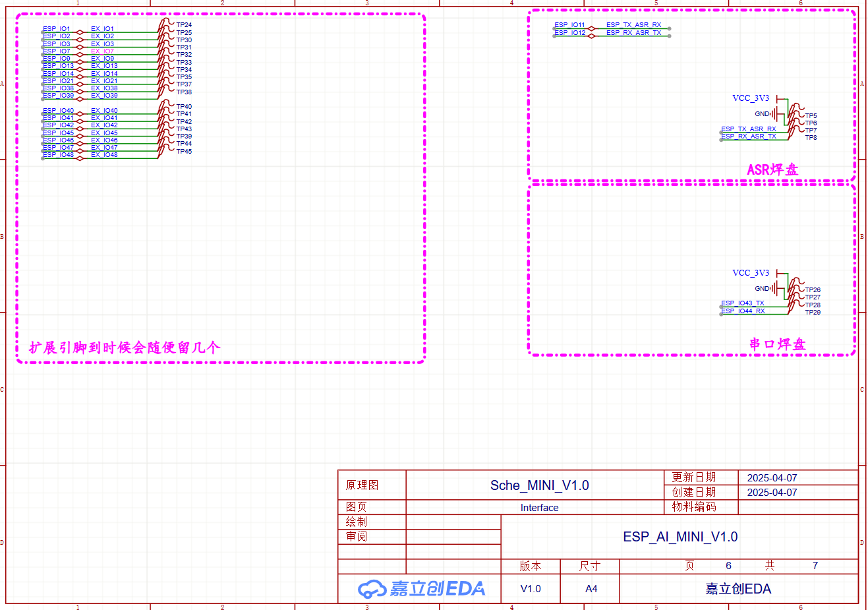Select the Sche_MINI_V1.0 schematic title
The height and width of the screenshot is (610, 868).
coord(540,485)
